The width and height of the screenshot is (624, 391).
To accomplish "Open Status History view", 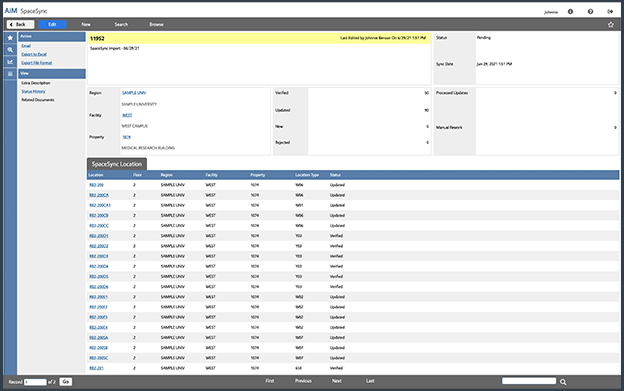I will click(x=33, y=91).
